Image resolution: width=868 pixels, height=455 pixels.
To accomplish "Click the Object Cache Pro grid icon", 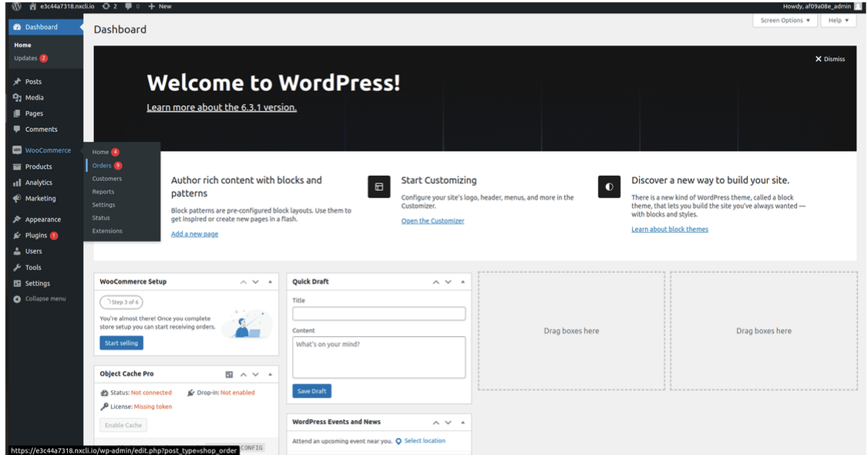I will (x=229, y=375).
